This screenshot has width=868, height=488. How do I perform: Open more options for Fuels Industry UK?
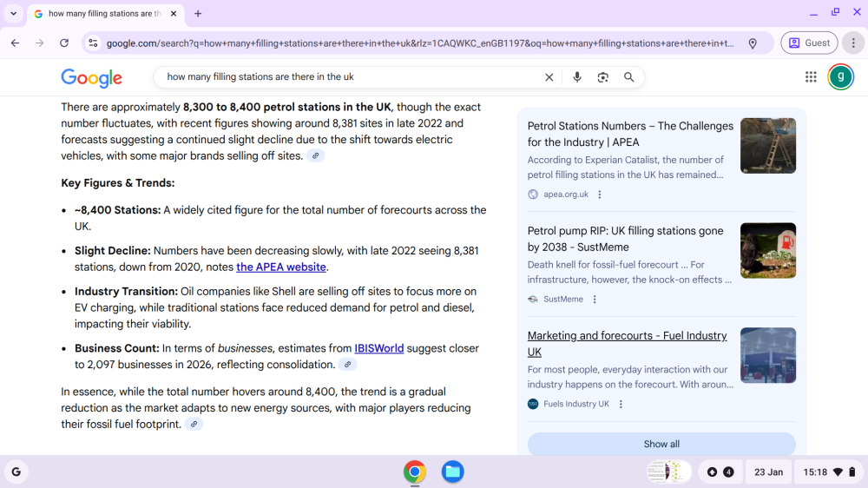(x=621, y=405)
